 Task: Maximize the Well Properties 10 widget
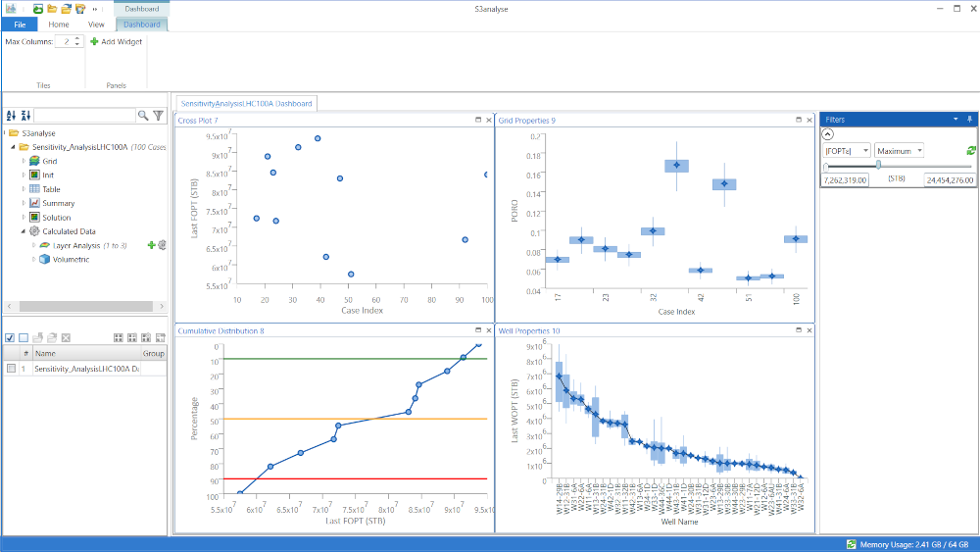tap(799, 330)
